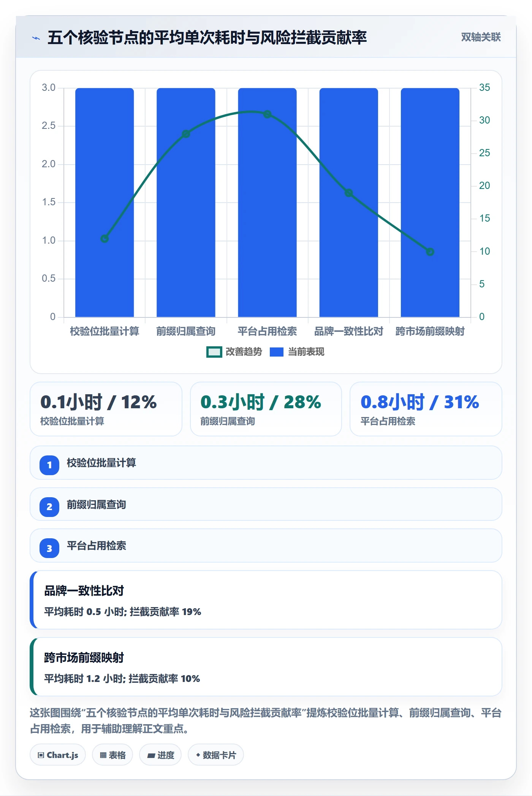Click the 表格 tag
The image size is (532, 796).
point(112,755)
